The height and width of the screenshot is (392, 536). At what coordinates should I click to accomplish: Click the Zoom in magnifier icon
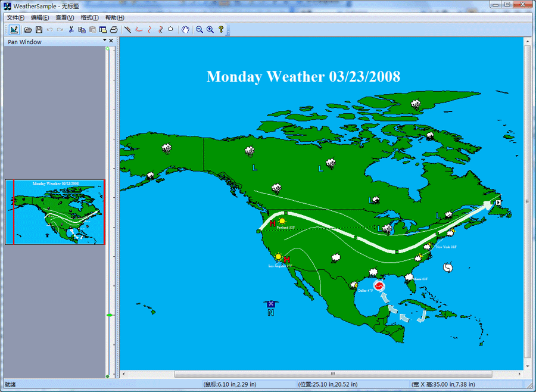tap(210, 30)
